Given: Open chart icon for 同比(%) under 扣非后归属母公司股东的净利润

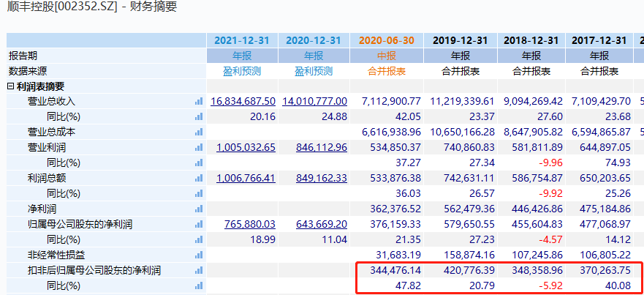Looking at the screenshot, I should 199,285.
